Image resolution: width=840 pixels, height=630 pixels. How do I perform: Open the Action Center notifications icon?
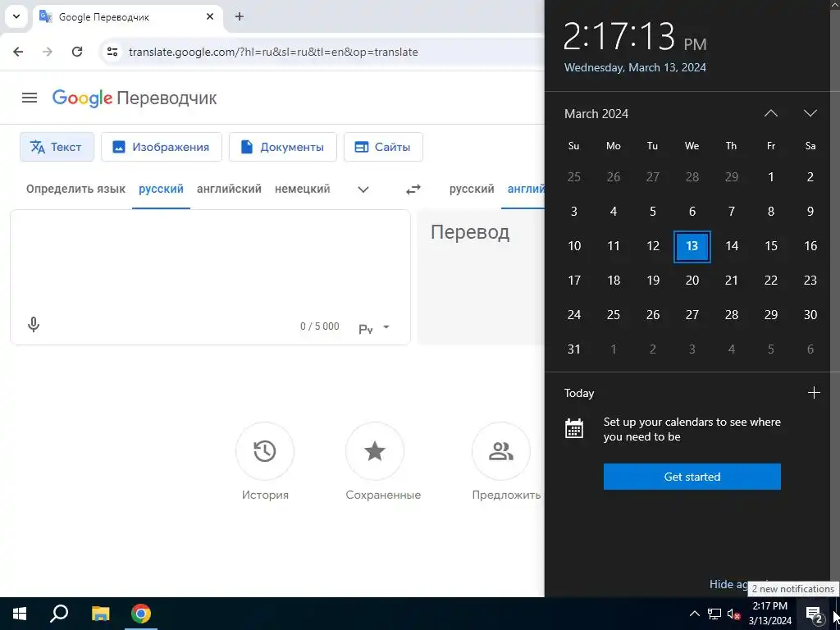coord(815,614)
